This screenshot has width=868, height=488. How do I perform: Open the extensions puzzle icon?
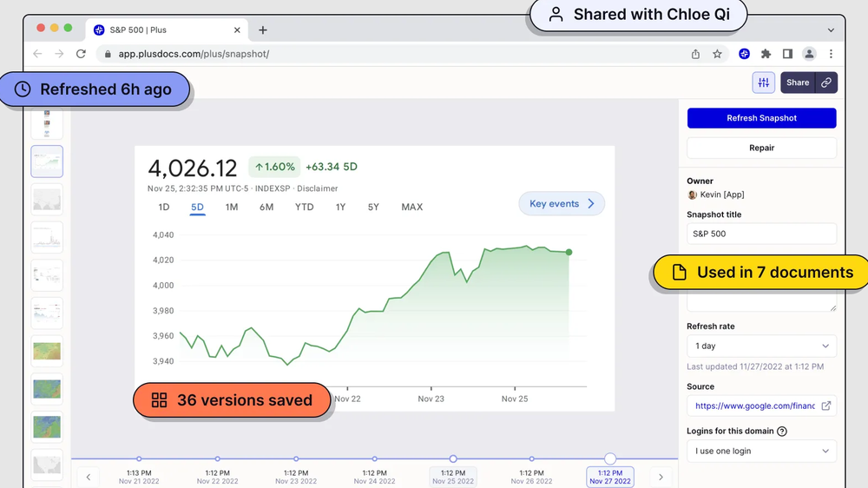click(766, 54)
